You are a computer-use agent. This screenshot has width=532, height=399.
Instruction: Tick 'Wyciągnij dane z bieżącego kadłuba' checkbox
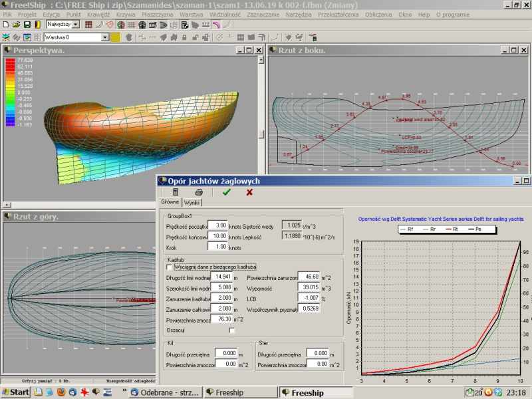169,267
